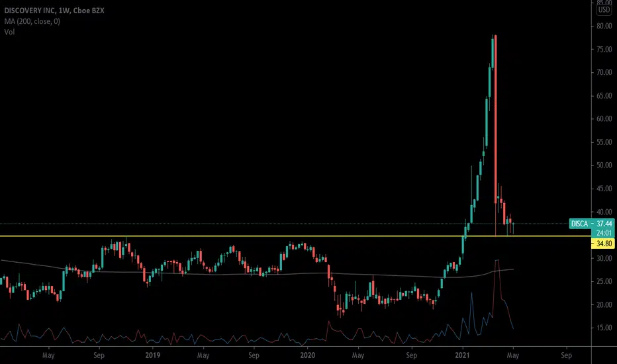Click the 75.00 price axis label
617x364 pixels.
(604, 50)
